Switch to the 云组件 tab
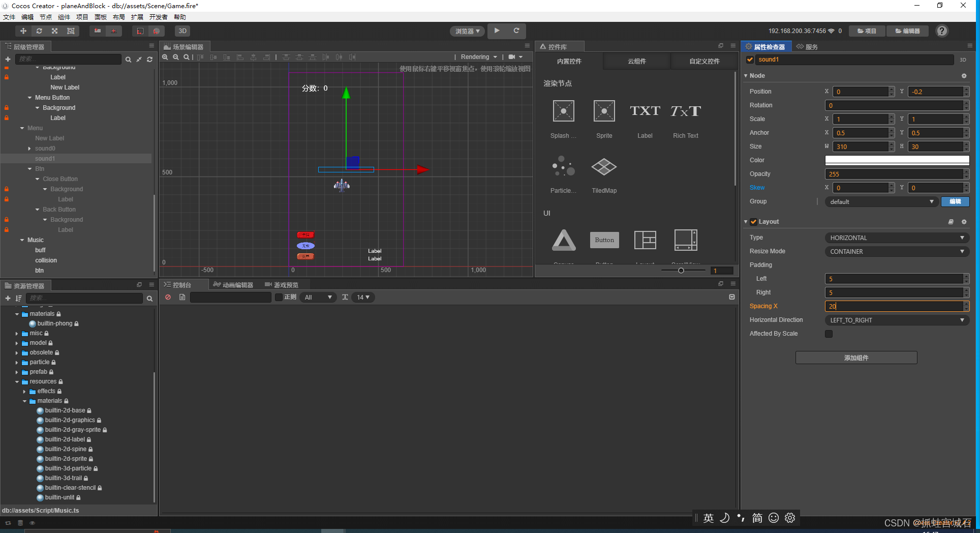Viewport: 980px width, 533px height. coord(636,61)
